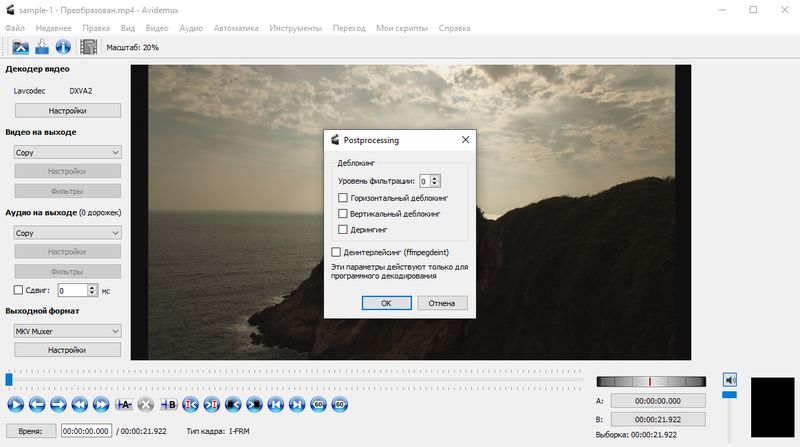
Task: Click OK in the Postprocessing dialog
Action: tap(386, 302)
